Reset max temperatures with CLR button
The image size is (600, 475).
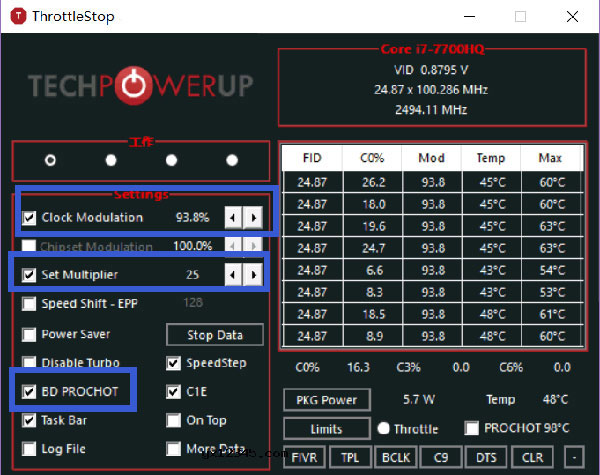tap(532, 459)
